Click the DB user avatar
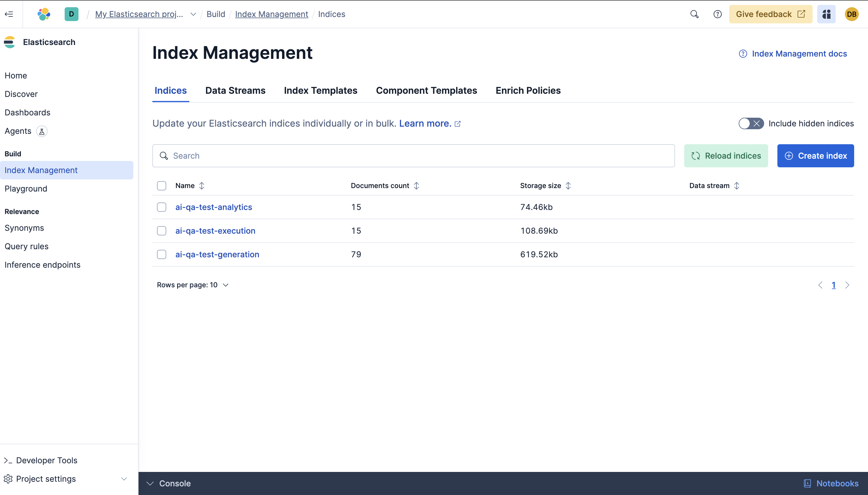Screen dimensions: 868x495 pyautogui.click(x=851, y=14)
